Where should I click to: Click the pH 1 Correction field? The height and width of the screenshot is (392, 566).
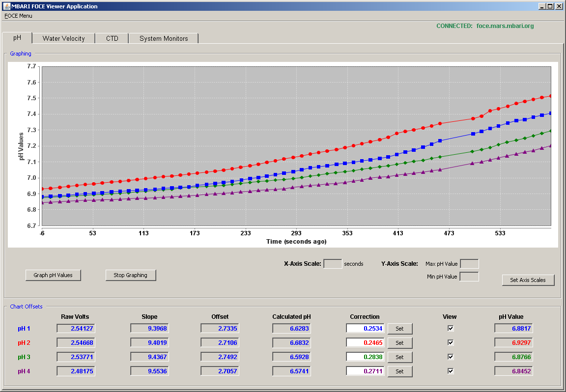366,329
